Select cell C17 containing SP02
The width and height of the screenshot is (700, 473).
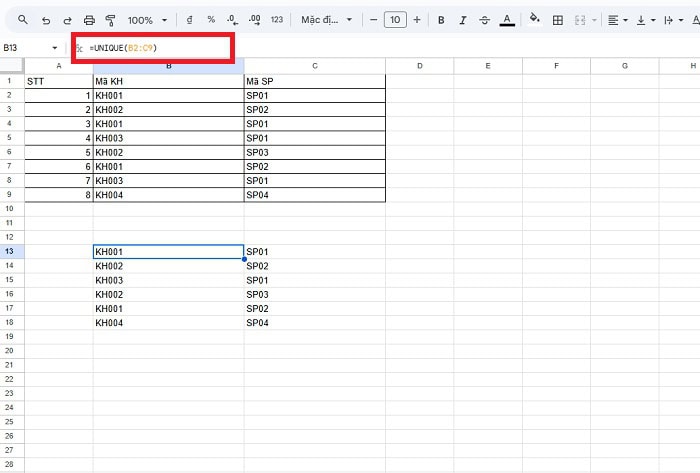pyautogui.click(x=315, y=308)
